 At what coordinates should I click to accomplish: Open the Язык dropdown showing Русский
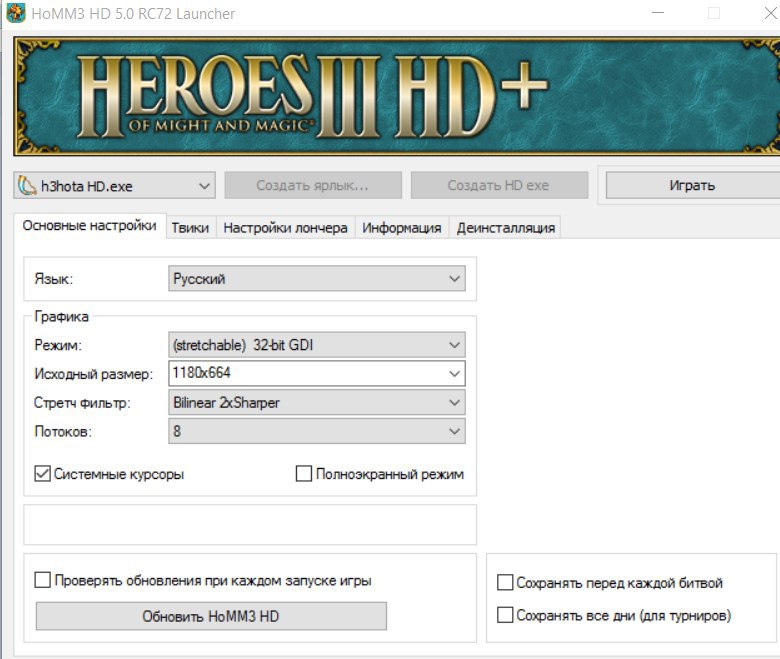pyautogui.click(x=317, y=279)
